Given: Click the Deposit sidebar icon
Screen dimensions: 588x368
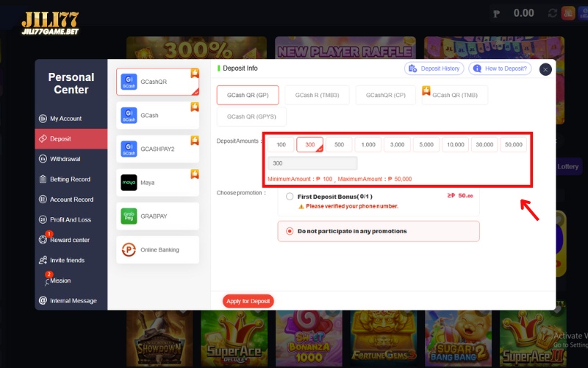Looking at the screenshot, I should coord(43,138).
